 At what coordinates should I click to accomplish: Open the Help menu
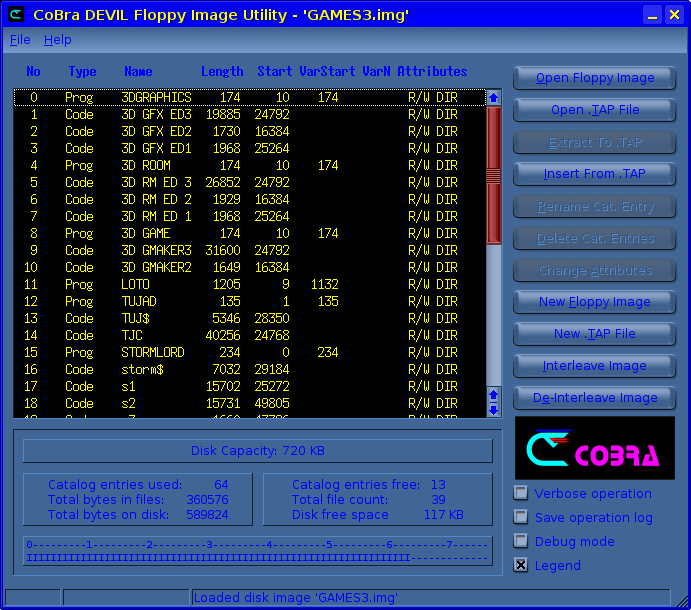pos(58,40)
